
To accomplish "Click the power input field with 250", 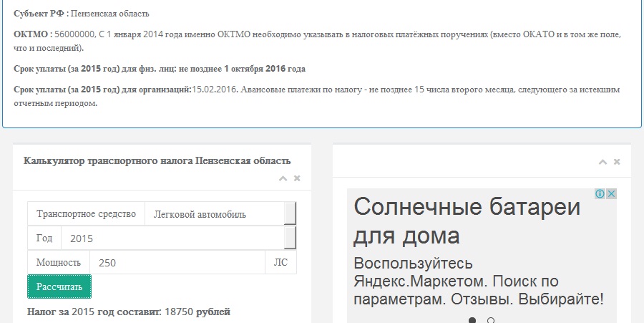I will (x=177, y=262).
